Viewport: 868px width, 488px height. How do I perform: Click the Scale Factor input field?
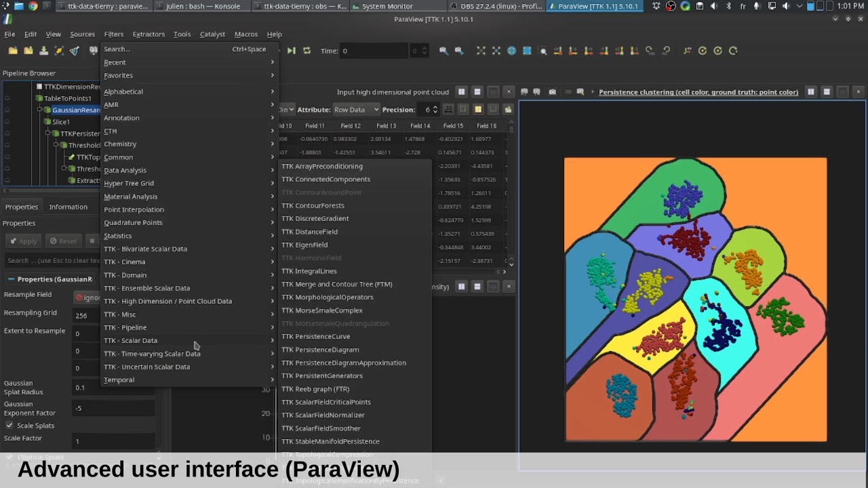tap(114, 441)
